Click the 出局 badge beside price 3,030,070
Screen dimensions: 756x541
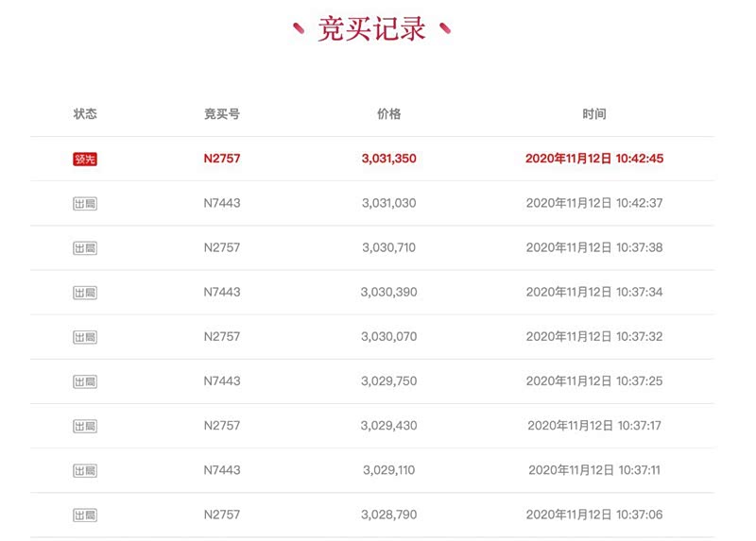click(x=85, y=337)
